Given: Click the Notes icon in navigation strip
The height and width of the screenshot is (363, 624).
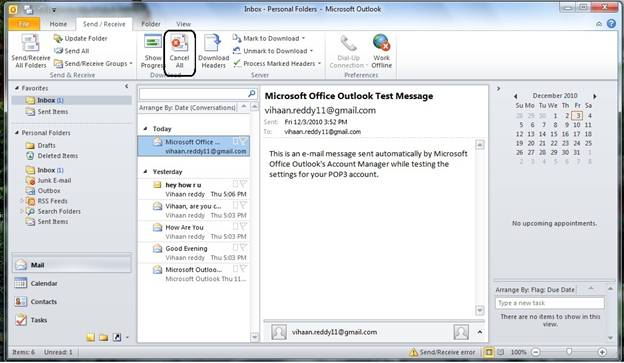Looking at the screenshot, I should 91,338.
